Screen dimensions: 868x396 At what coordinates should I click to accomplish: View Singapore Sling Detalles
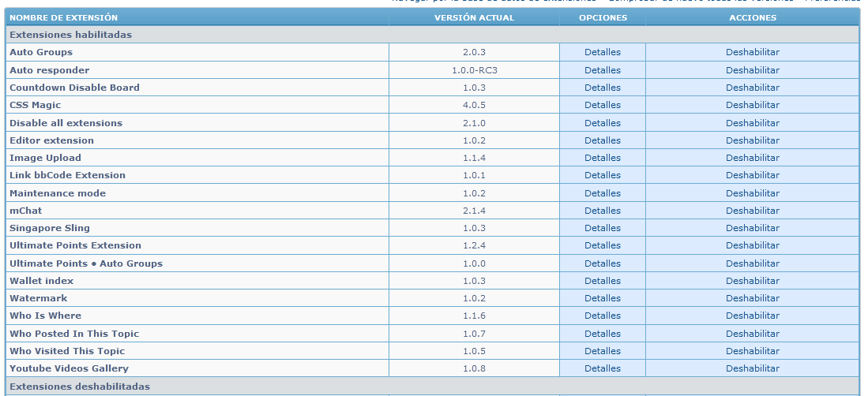click(x=603, y=228)
